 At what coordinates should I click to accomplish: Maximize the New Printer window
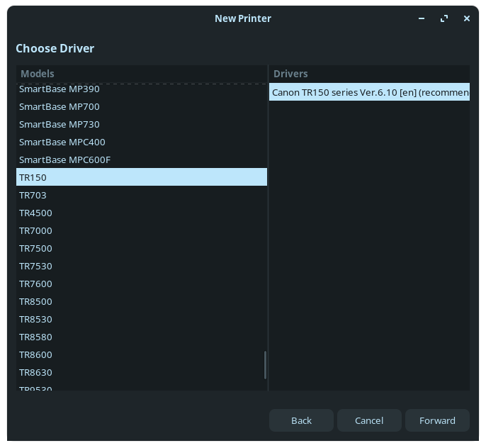point(444,18)
